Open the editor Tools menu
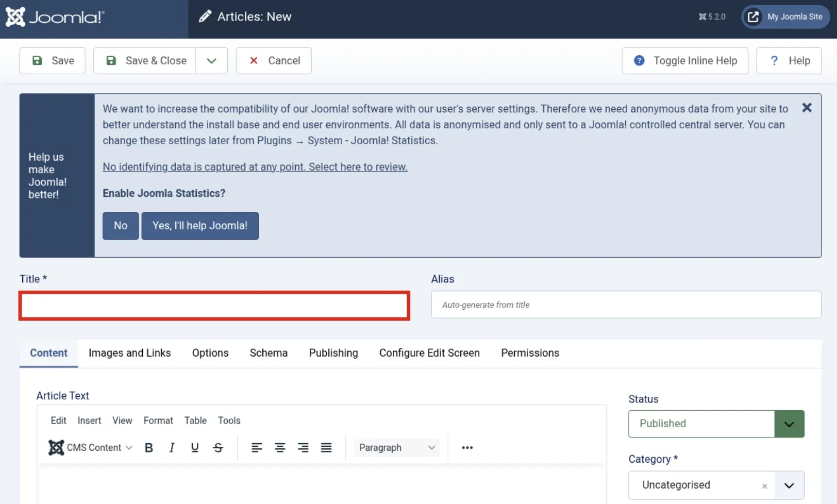Viewport: 837px width, 504px height. [x=229, y=421]
